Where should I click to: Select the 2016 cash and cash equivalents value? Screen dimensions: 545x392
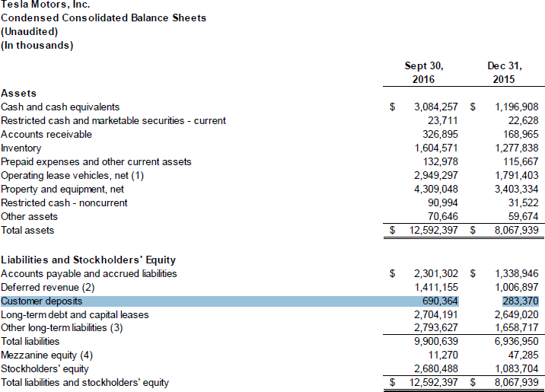pos(429,107)
